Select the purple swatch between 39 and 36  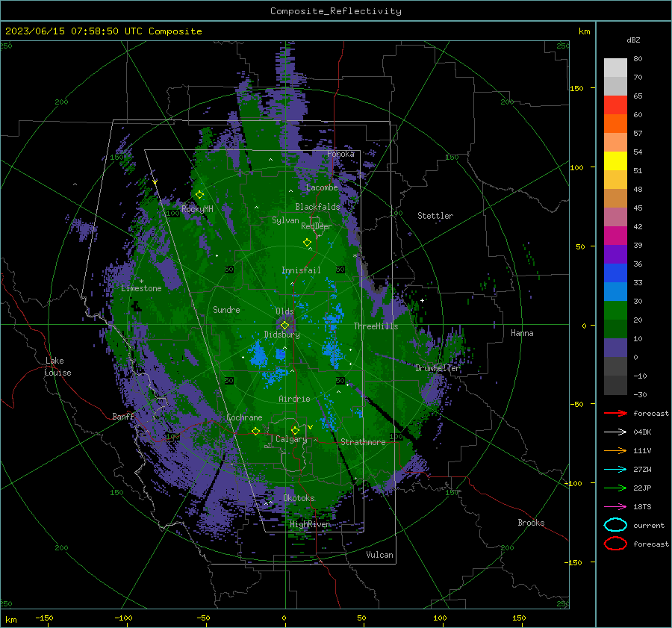tap(615, 254)
